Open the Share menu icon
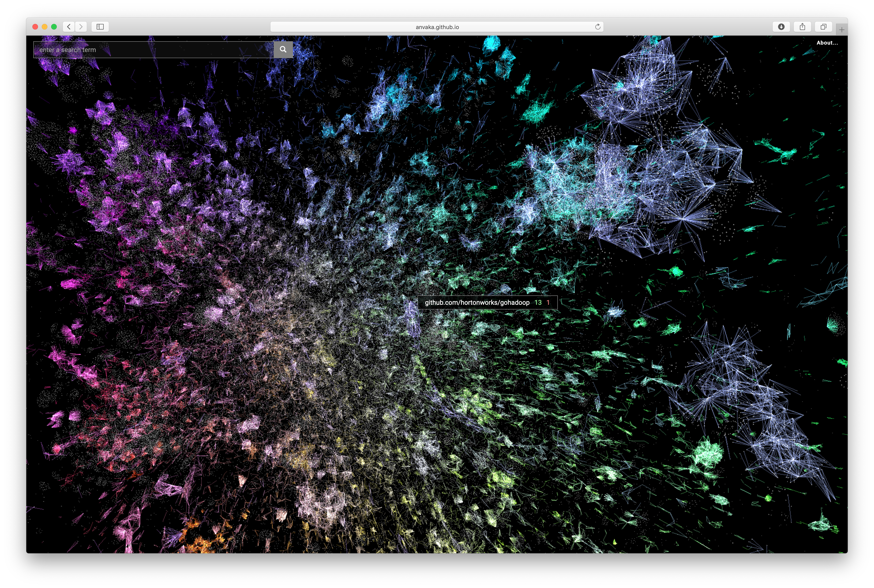The width and height of the screenshot is (874, 588). click(802, 27)
